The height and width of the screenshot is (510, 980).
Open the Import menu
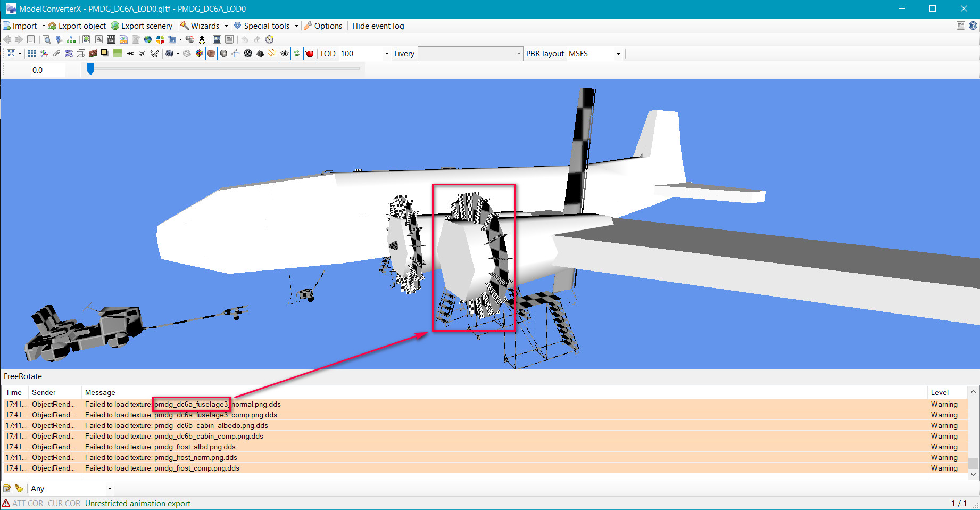coord(20,26)
